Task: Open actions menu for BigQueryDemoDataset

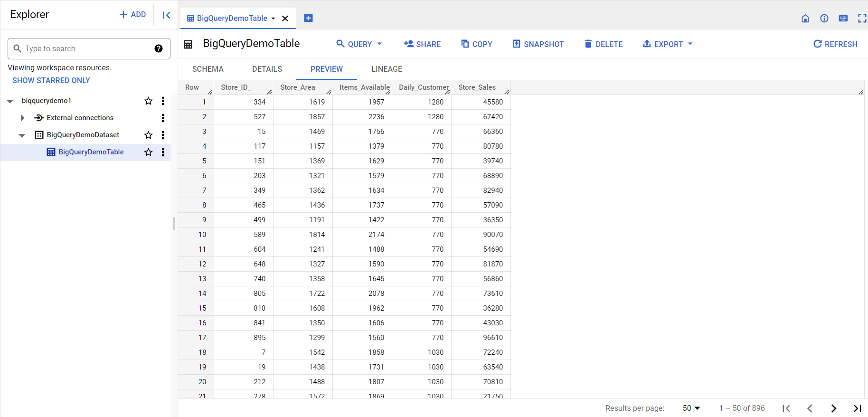Action: coord(163,135)
